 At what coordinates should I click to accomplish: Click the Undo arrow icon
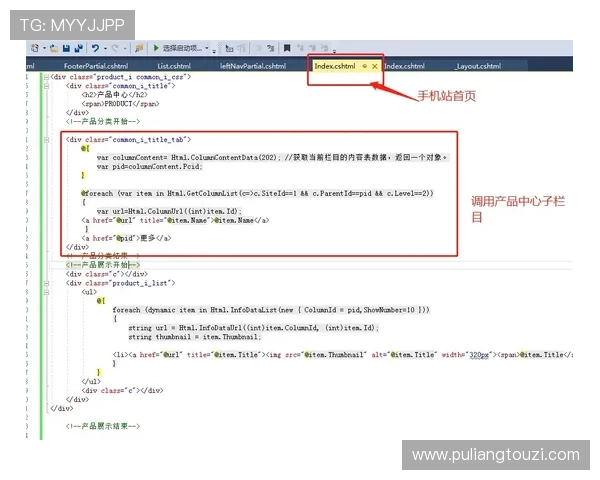coord(94,47)
